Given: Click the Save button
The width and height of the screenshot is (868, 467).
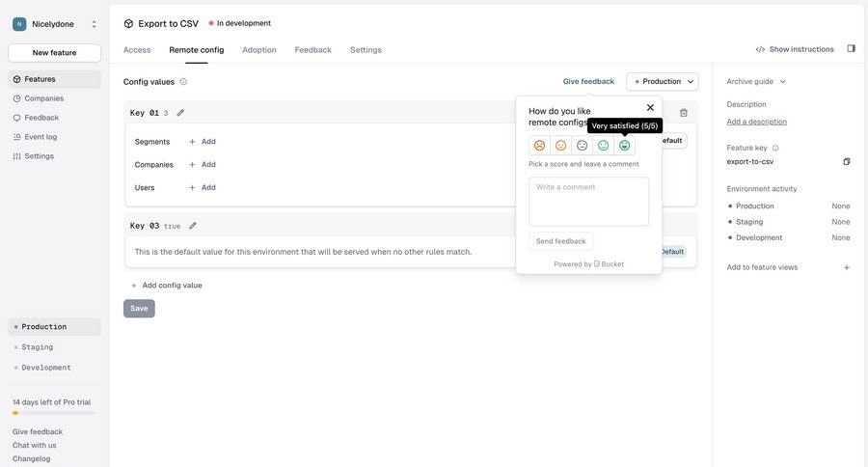Looking at the screenshot, I should 139,309.
